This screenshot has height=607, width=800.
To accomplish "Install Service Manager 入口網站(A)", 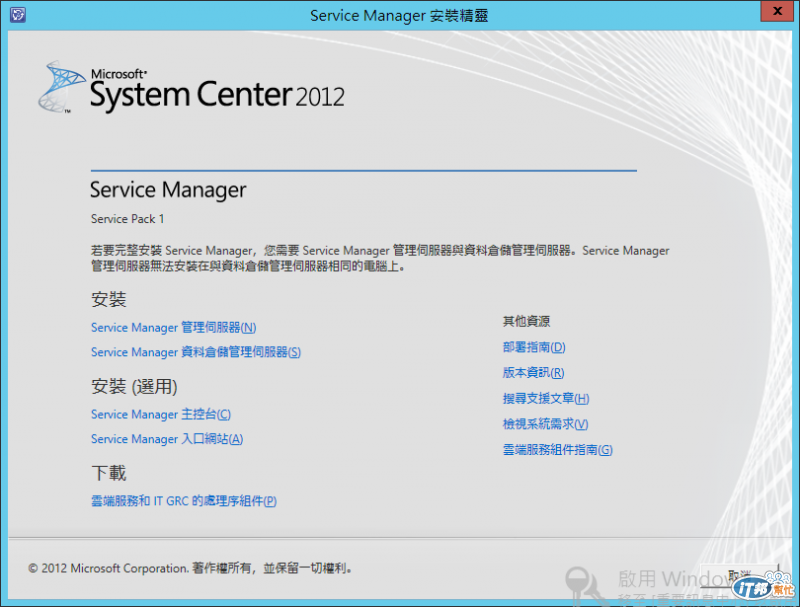I will [x=167, y=439].
